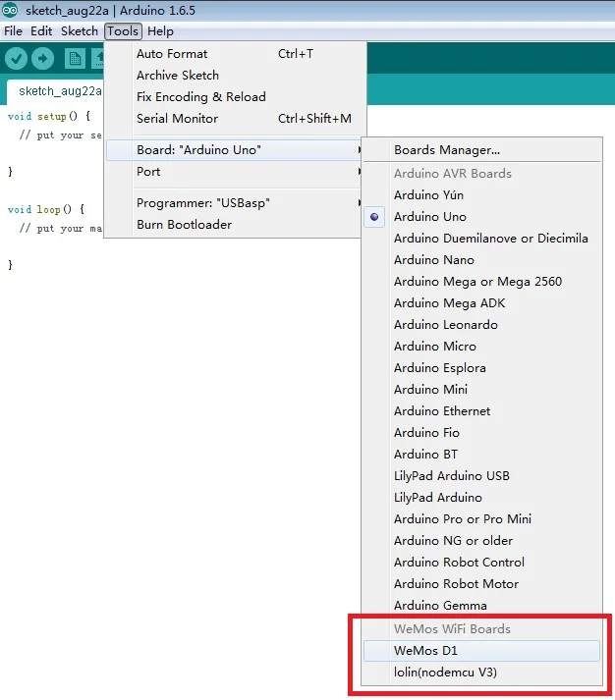Select Auto Format from Tools menu
This screenshot has width=615, height=700.
(x=236, y=54)
